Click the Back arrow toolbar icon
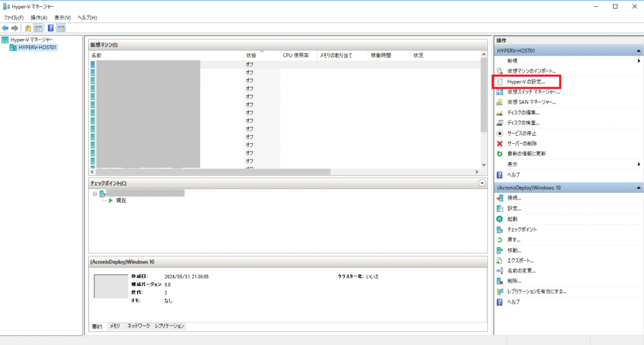Image resolution: width=644 pixels, height=345 pixels. pos(5,28)
